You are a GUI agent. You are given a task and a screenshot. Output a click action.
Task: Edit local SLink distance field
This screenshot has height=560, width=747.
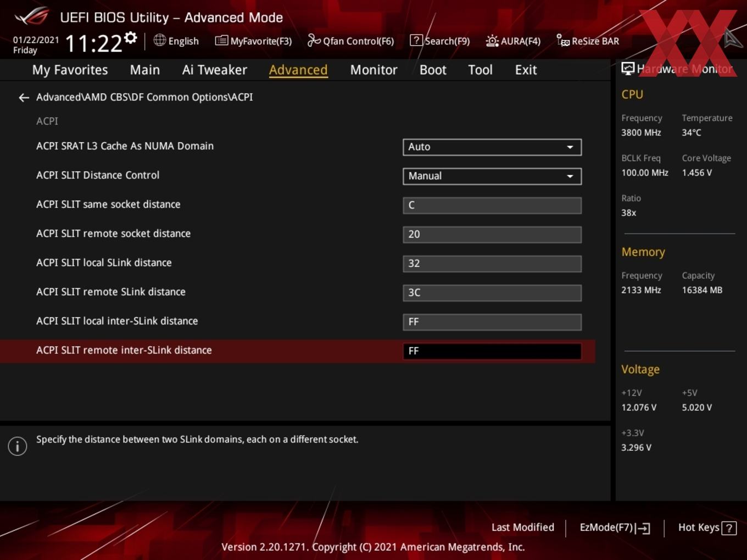[492, 264]
